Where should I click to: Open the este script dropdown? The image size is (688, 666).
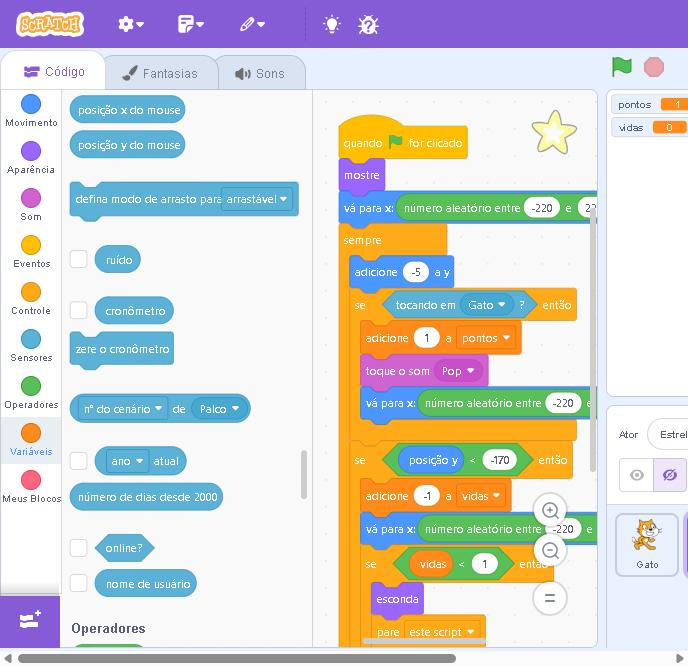point(441,632)
